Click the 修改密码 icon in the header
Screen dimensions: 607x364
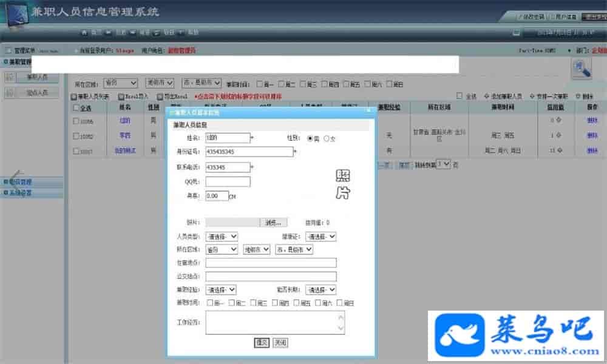(520, 16)
